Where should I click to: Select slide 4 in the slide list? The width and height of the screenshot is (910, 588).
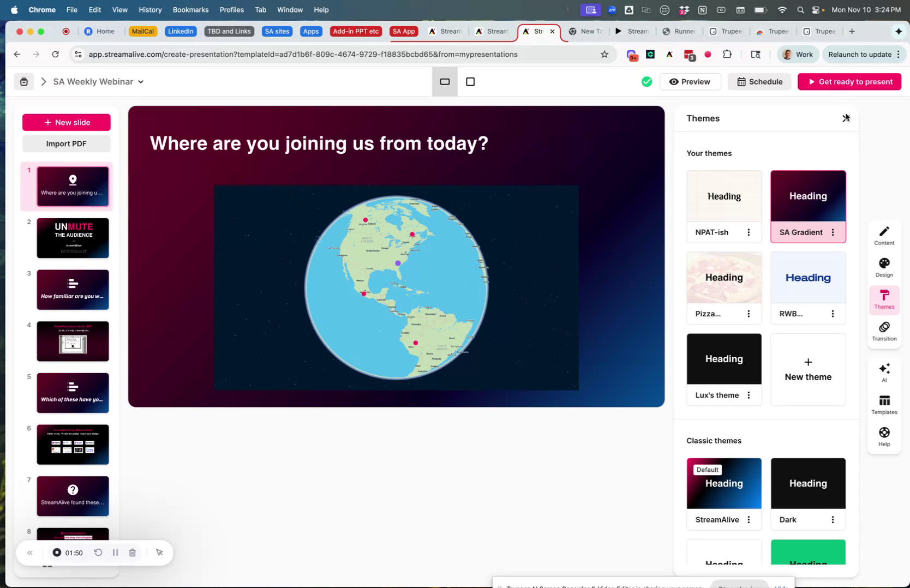click(x=73, y=341)
